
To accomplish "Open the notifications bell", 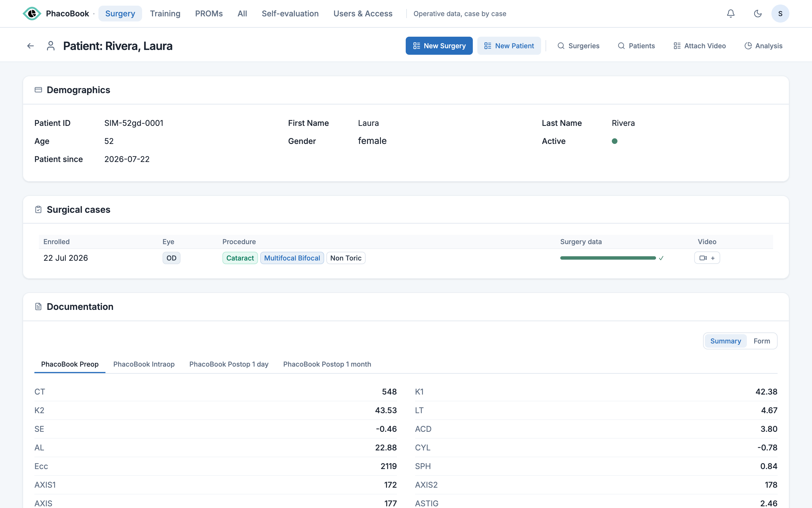I will (x=731, y=14).
